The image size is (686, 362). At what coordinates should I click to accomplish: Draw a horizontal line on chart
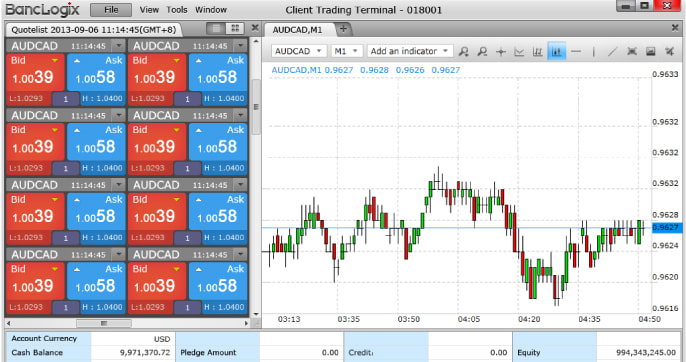tap(576, 52)
